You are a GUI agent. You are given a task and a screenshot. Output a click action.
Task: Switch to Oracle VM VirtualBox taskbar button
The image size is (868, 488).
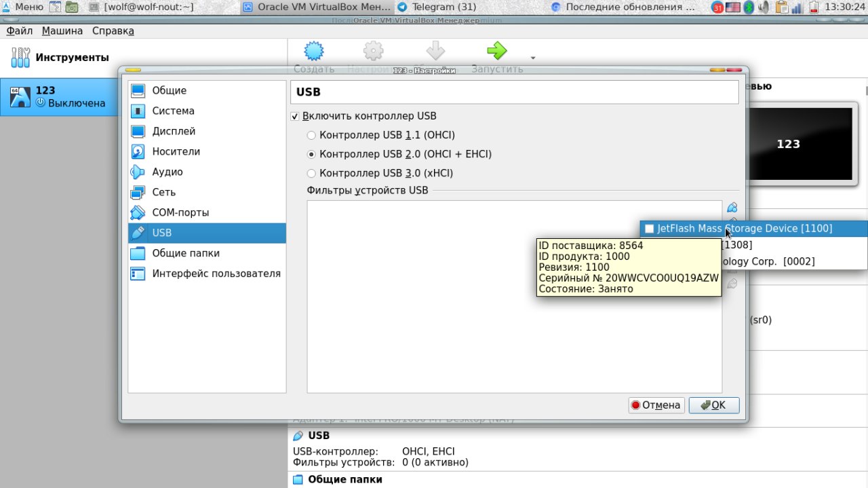tap(317, 7)
